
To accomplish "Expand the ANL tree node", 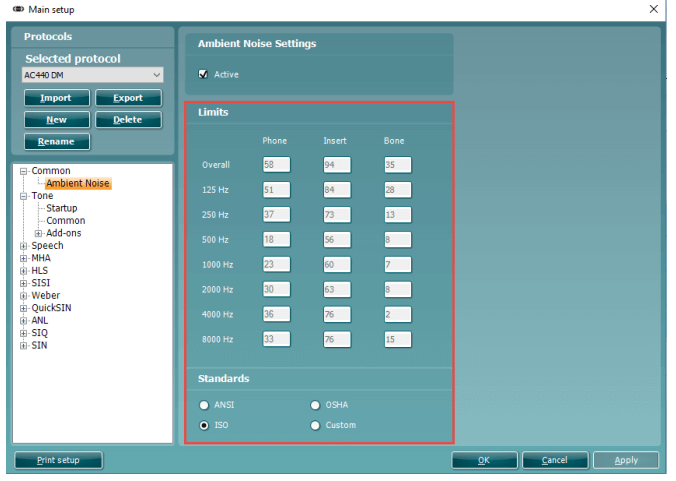I will (24, 321).
